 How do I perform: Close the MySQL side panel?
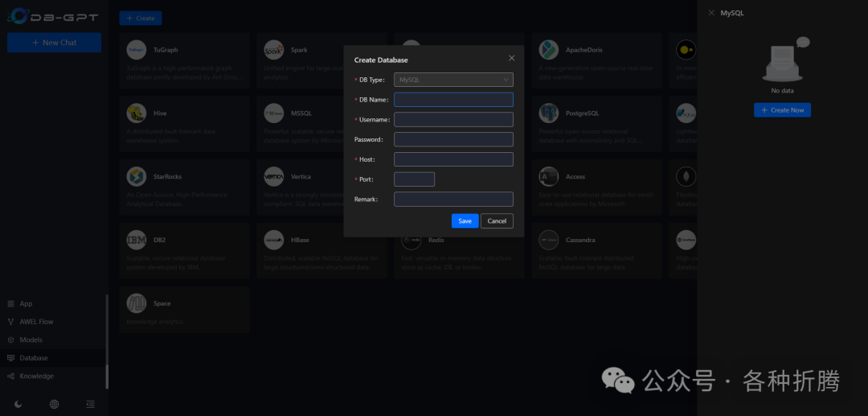point(711,13)
